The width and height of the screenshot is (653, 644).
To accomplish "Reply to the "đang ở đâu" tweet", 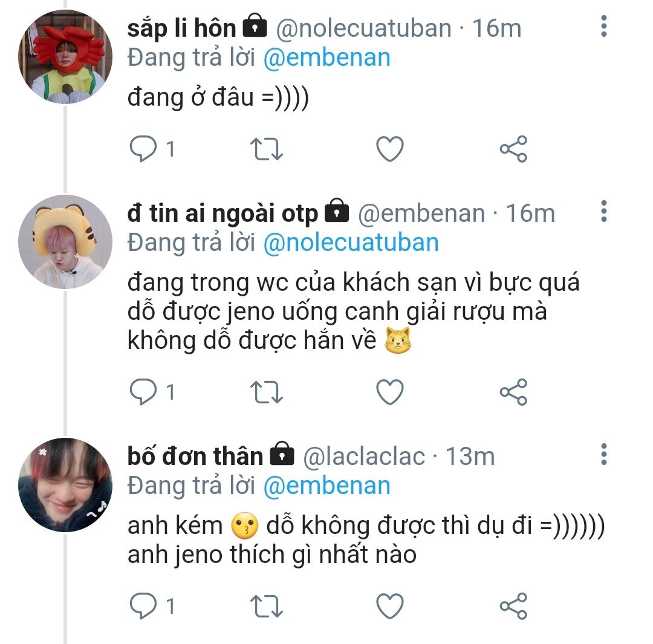I will point(143,149).
